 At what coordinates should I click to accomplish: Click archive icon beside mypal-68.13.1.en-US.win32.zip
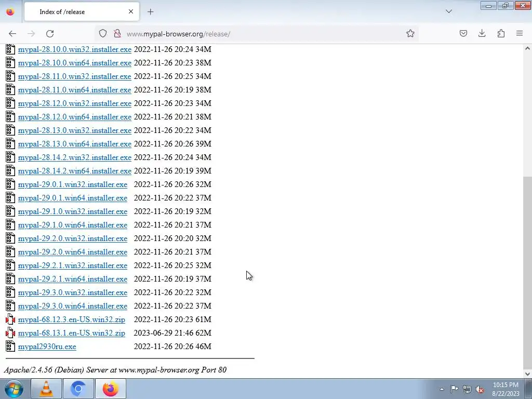pos(10,333)
